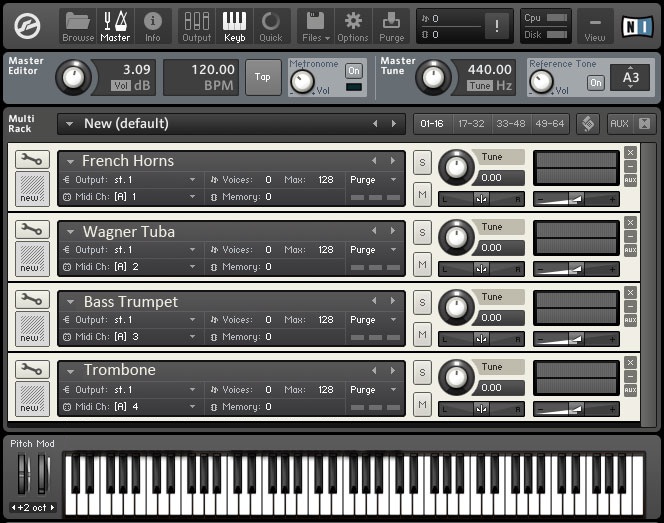The image size is (664, 523).
Task: Open Trombone instrument name dropdown
Action: [x=70, y=371]
